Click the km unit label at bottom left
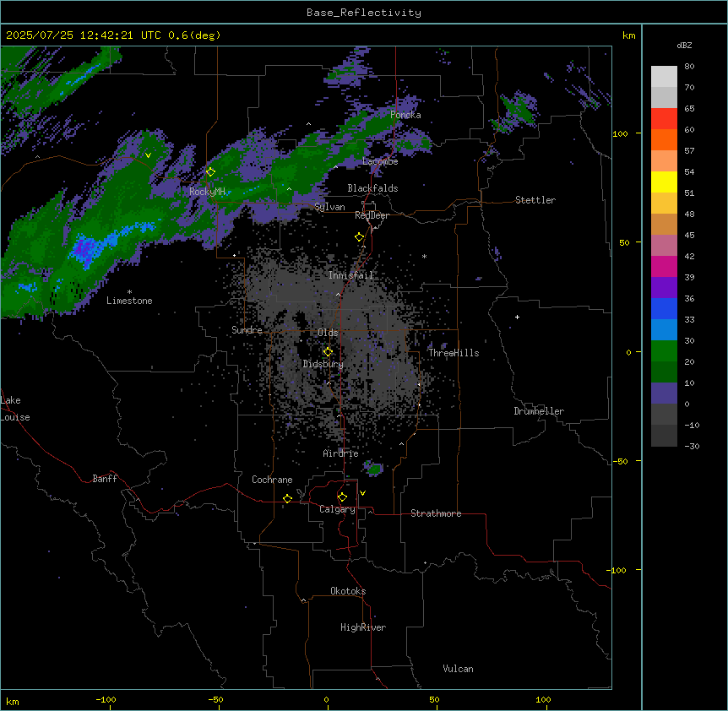Screen dimensions: 728x711 coord(13,701)
